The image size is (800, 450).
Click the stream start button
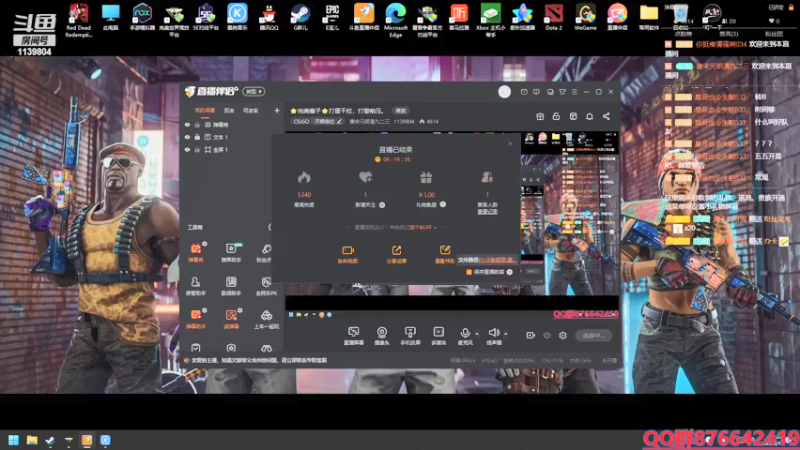[593, 335]
